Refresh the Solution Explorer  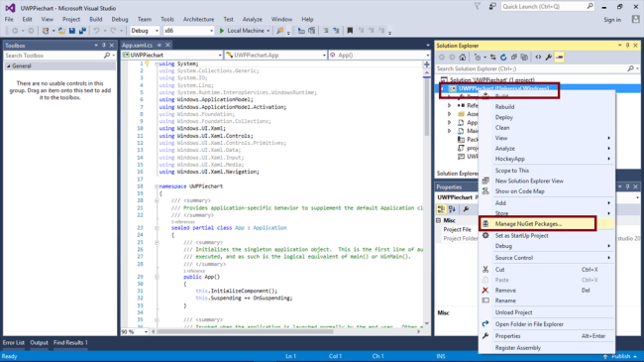tap(503, 58)
